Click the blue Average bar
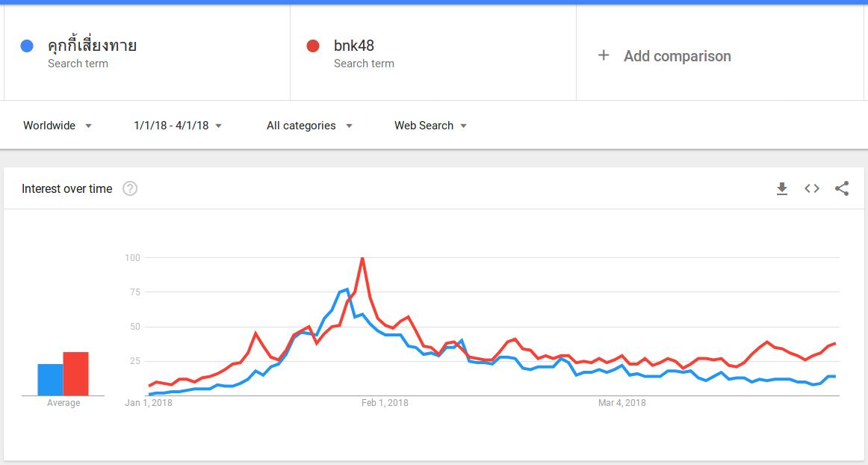Image resolution: width=868 pixels, height=465 pixels. pyautogui.click(x=50, y=380)
